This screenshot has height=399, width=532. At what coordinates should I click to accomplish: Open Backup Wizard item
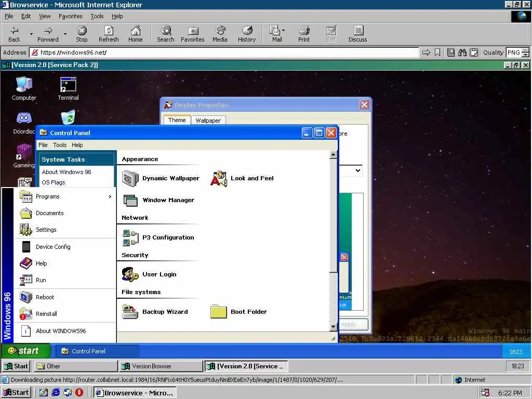pyautogui.click(x=155, y=312)
